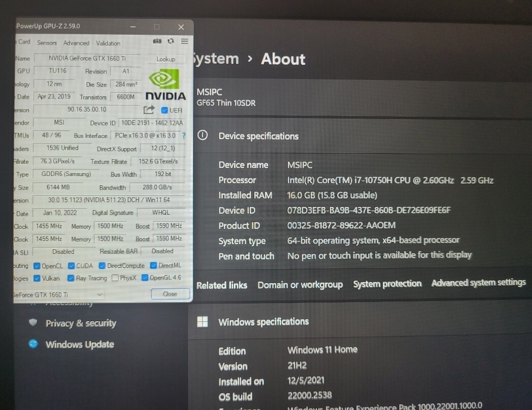Image resolution: width=532 pixels, height=410 pixels.
Task: Click the GPU-Z refresh icon
Action: point(171,41)
